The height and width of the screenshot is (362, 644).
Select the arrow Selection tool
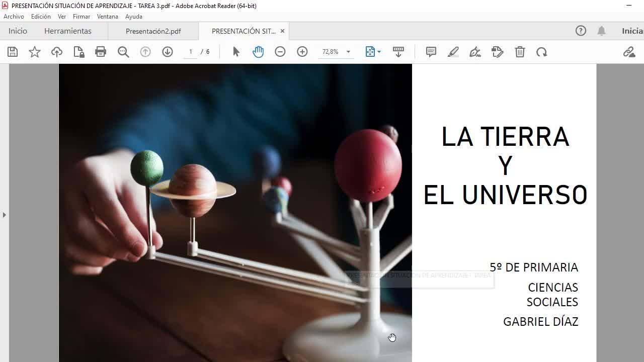point(236,52)
